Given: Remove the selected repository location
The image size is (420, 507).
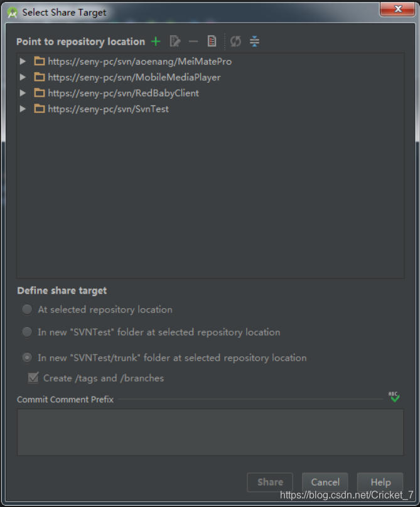Looking at the screenshot, I should (193, 41).
